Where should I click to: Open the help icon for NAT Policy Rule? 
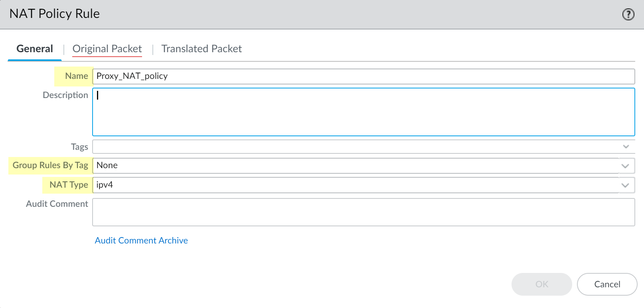click(x=628, y=14)
